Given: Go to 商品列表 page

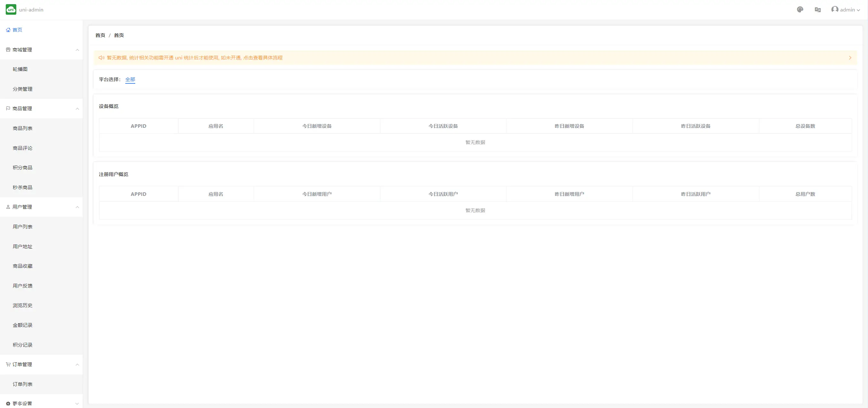Looking at the screenshot, I should click(x=42, y=128).
